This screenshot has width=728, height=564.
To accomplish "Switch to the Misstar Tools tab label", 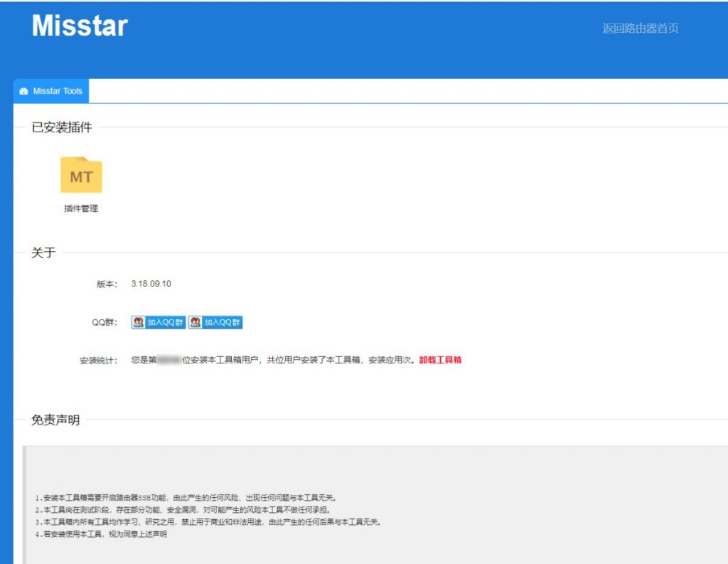I will pos(58,92).
